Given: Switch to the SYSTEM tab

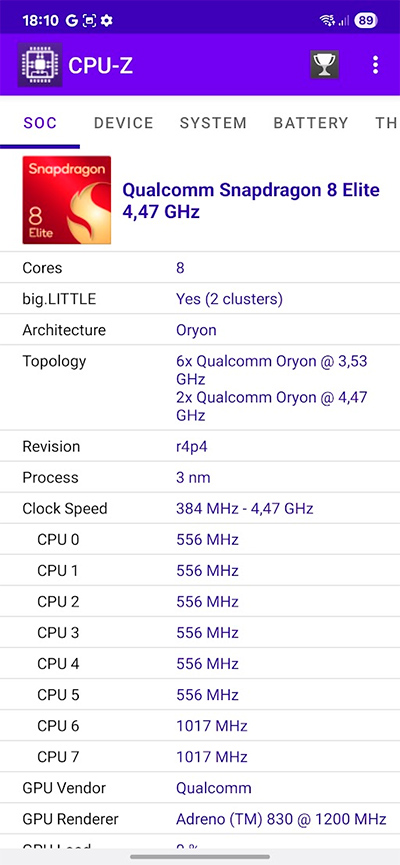Looking at the screenshot, I should coord(213,122).
